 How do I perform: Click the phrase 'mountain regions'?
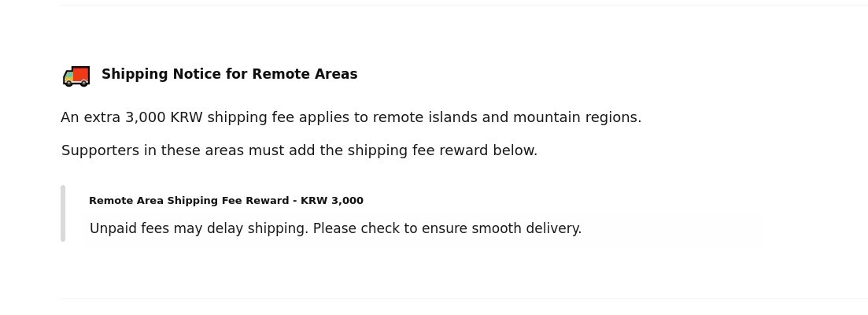pyautogui.click(x=577, y=117)
